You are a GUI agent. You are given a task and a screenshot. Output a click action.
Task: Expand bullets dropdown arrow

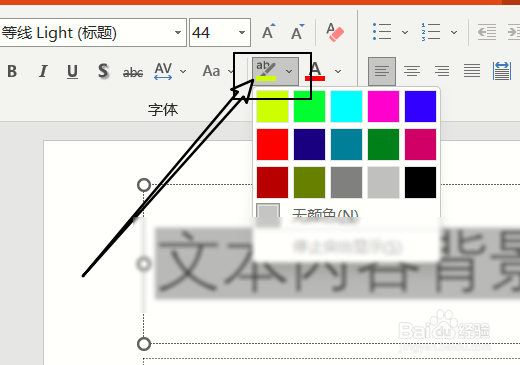405,32
